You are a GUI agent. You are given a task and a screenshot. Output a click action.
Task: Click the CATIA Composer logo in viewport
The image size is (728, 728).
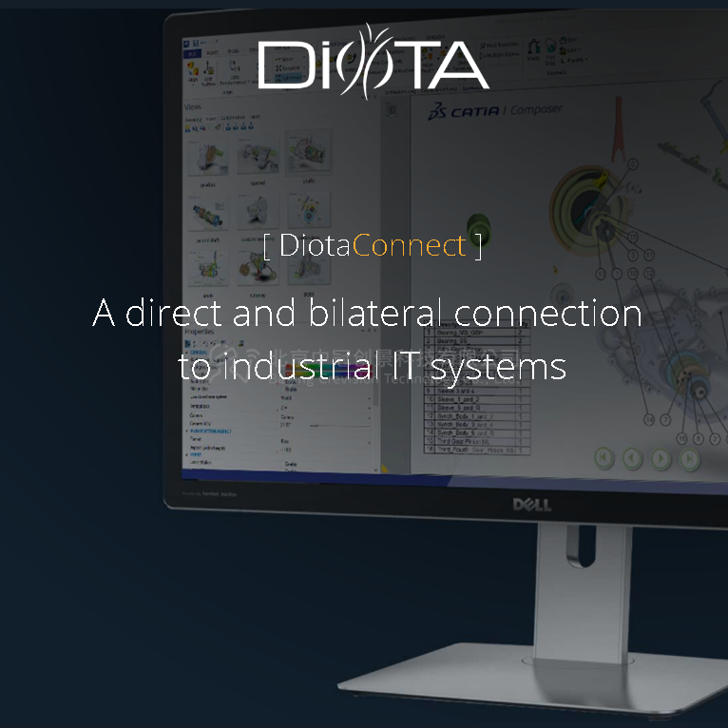point(494,111)
